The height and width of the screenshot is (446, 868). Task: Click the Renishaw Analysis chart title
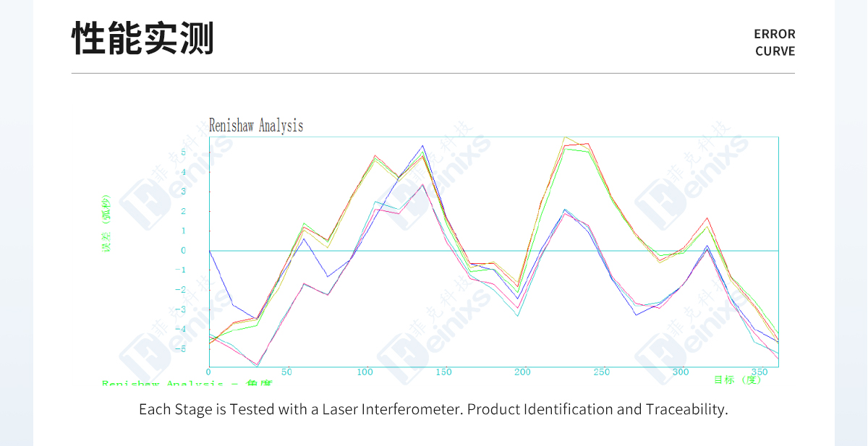click(256, 126)
